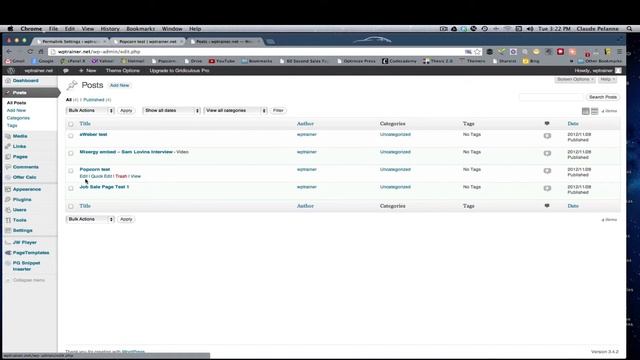This screenshot has height=360, width=640.
Task: Switch to excerpt view icon
Action: point(595,111)
